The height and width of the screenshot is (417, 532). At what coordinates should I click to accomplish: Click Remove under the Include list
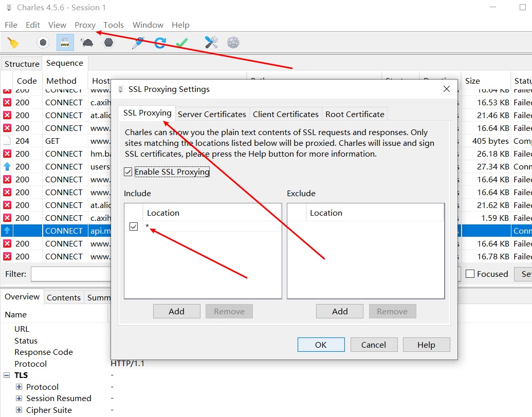(229, 311)
